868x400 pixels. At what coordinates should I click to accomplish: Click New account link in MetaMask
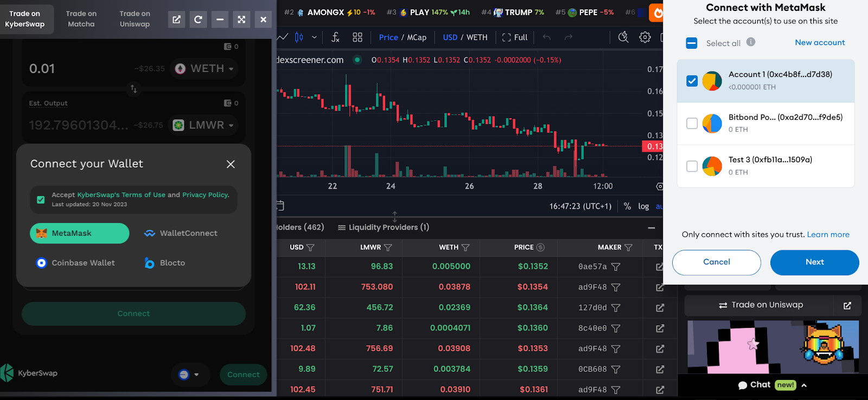[820, 42]
